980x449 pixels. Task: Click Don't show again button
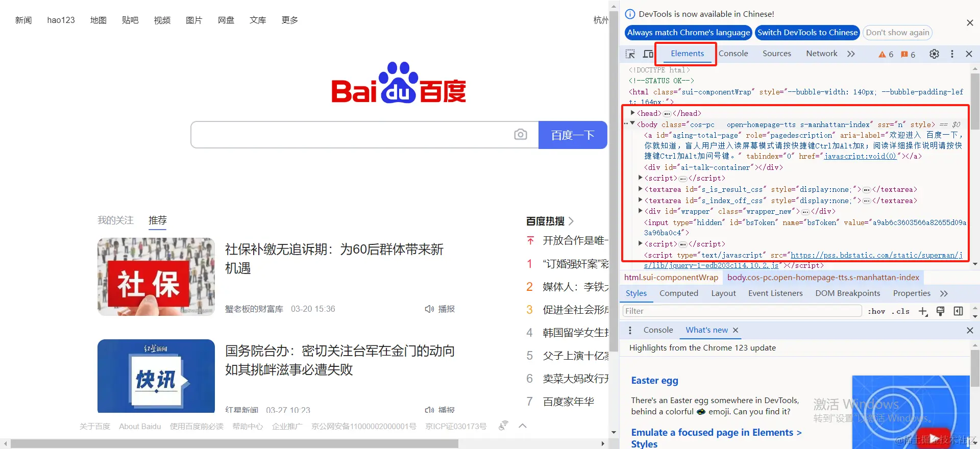click(897, 33)
